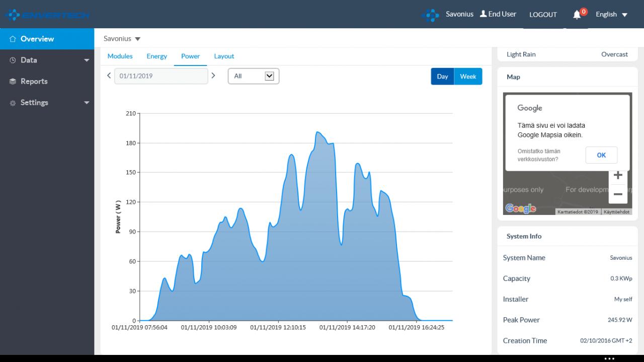The image size is (644, 362).
Task: Click the Karttatiedot ©2019 map text
Action: 578,212
